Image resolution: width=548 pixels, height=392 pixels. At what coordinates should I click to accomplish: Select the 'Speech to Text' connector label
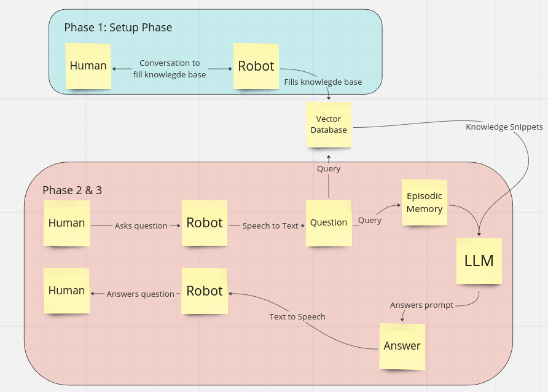tap(270, 226)
